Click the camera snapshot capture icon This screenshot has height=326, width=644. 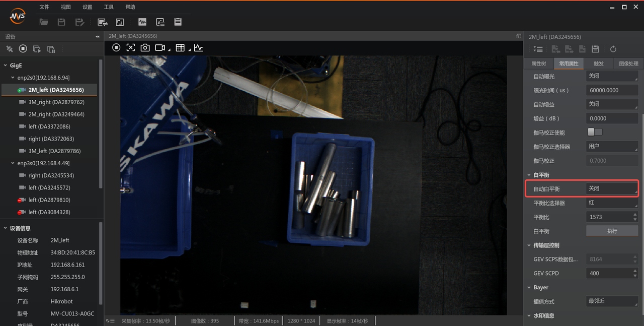145,47
